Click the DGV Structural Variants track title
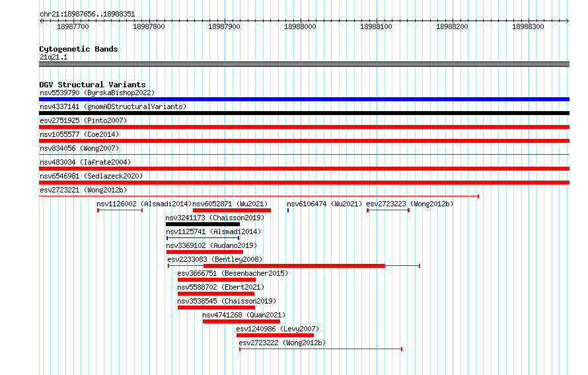This screenshot has height=375, width=588. (92, 85)
